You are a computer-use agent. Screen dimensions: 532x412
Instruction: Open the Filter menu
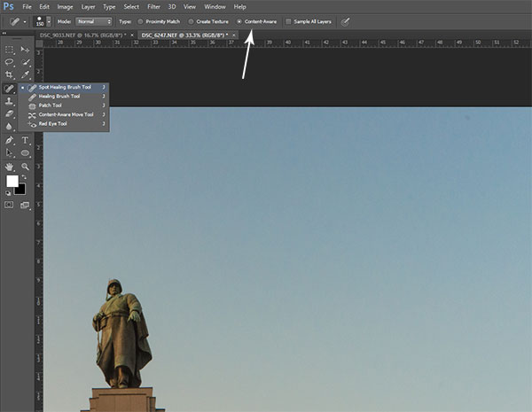pos(154,6)
